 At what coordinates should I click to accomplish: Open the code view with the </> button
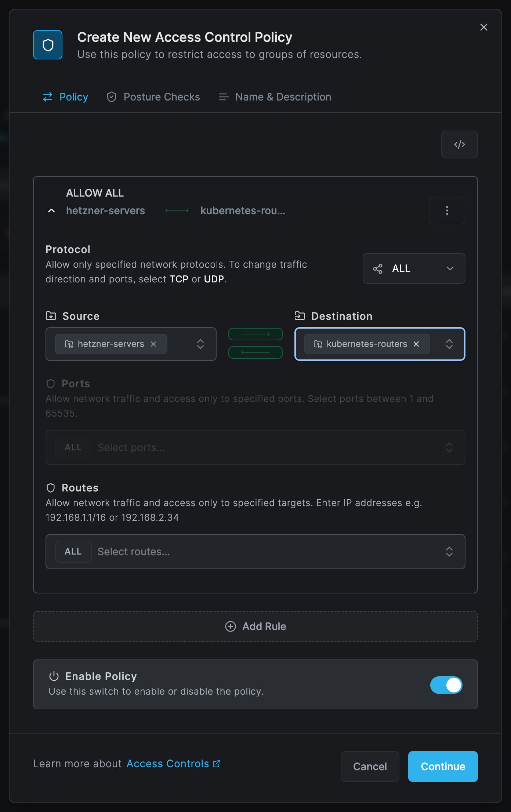tap(459, 145)
